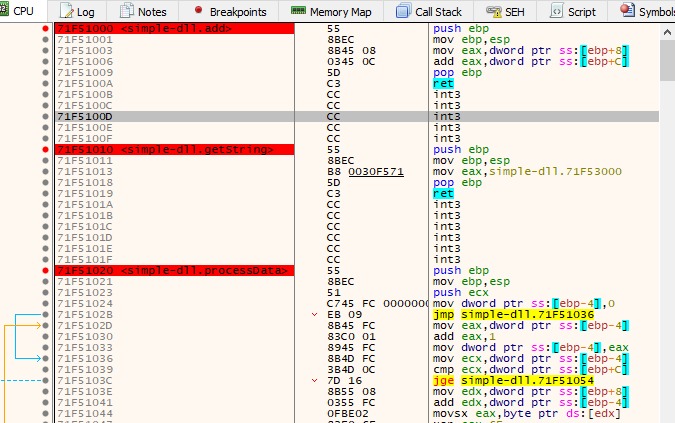The width and height of the screenshot is (675, 423).
Task: Select bytes C745 FC at 71F51024
Action: (x=351, y=303)
